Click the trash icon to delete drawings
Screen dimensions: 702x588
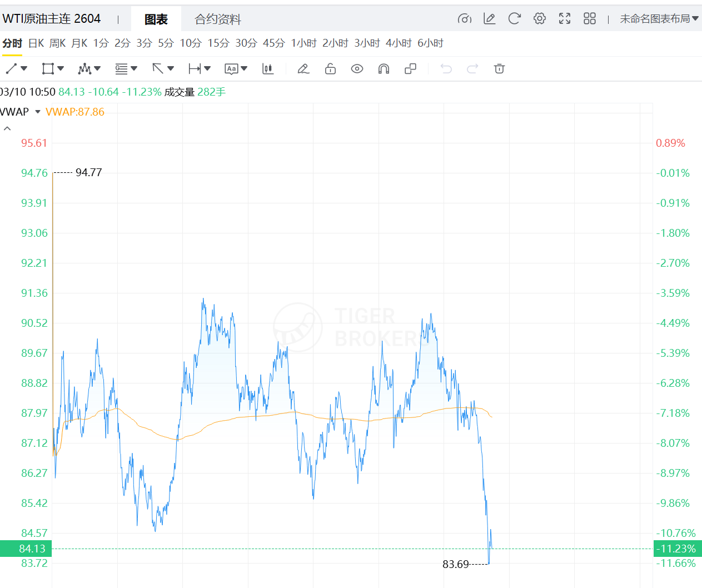pyautogui.click(x=499, y=69)
